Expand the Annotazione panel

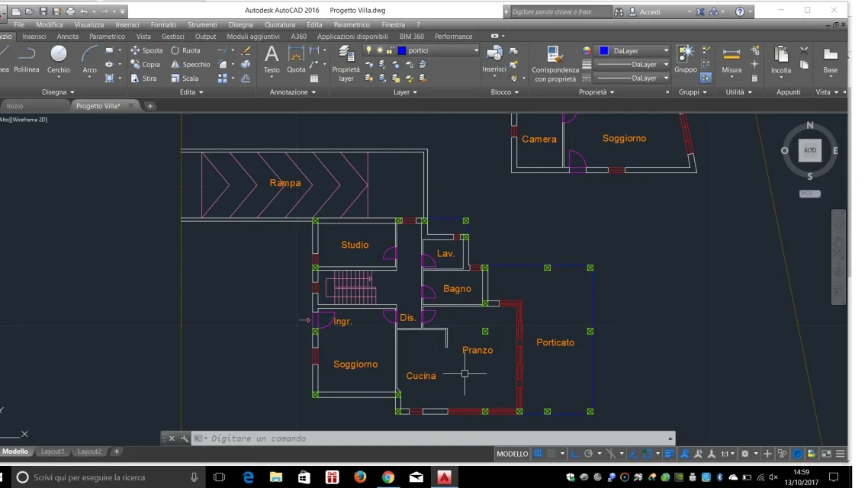pos(293,91)
